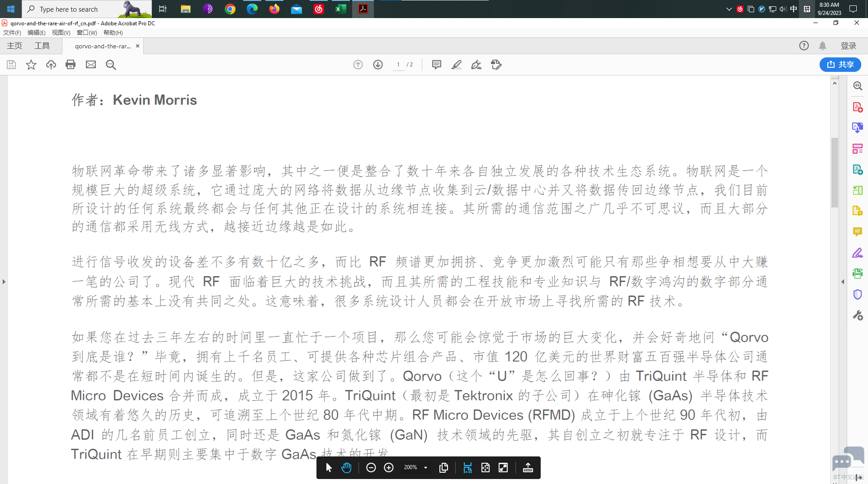
Task: Zoom in with the plus button
Action: 389,468
